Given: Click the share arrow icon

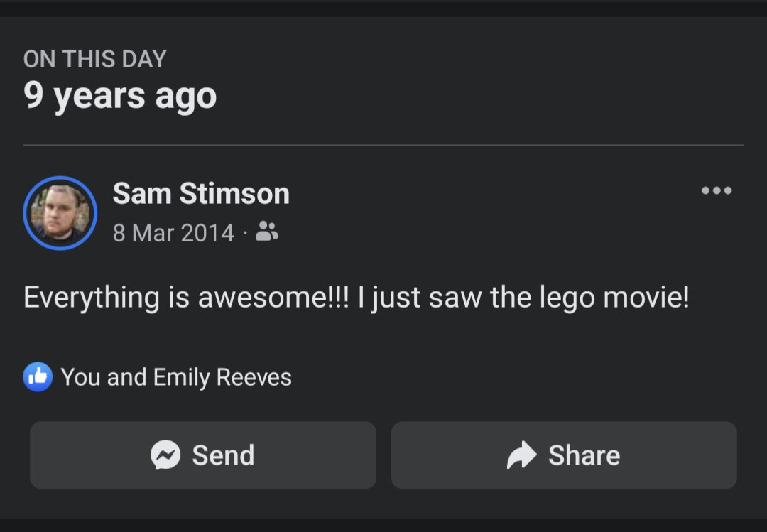Looking at the screenshot, I should (522, 455).
